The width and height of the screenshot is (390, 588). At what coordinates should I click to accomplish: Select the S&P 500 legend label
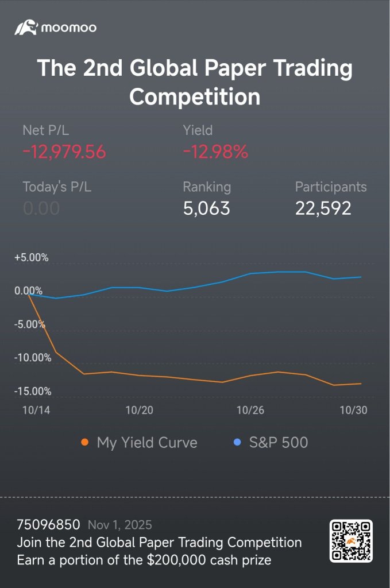pyautogui.click(x=279, y=443)
